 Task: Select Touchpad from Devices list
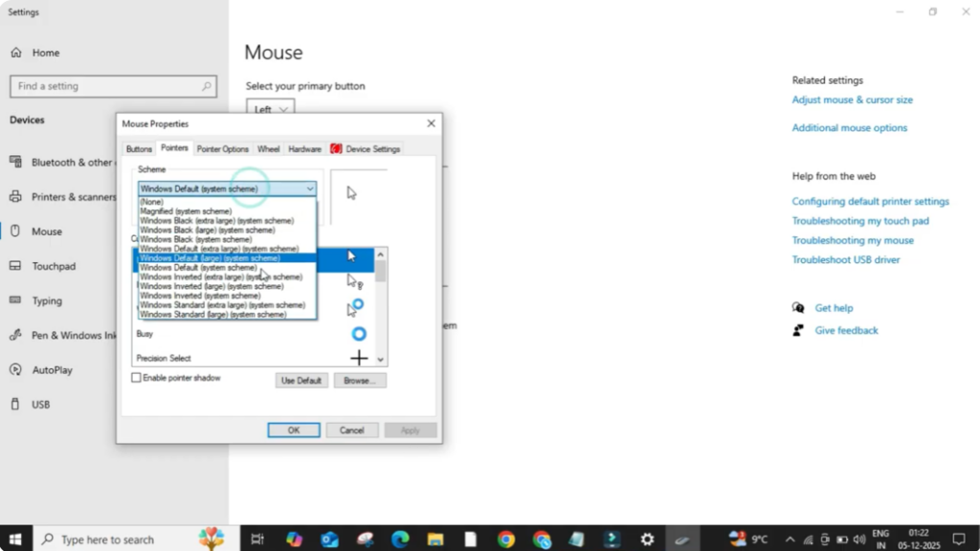click(57, 266)
